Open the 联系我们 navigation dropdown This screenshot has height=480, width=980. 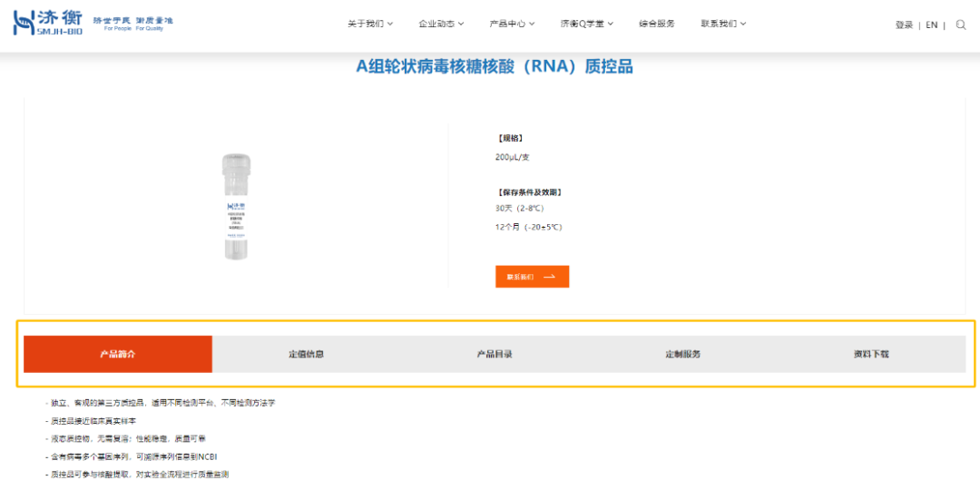tap(723, 24)
